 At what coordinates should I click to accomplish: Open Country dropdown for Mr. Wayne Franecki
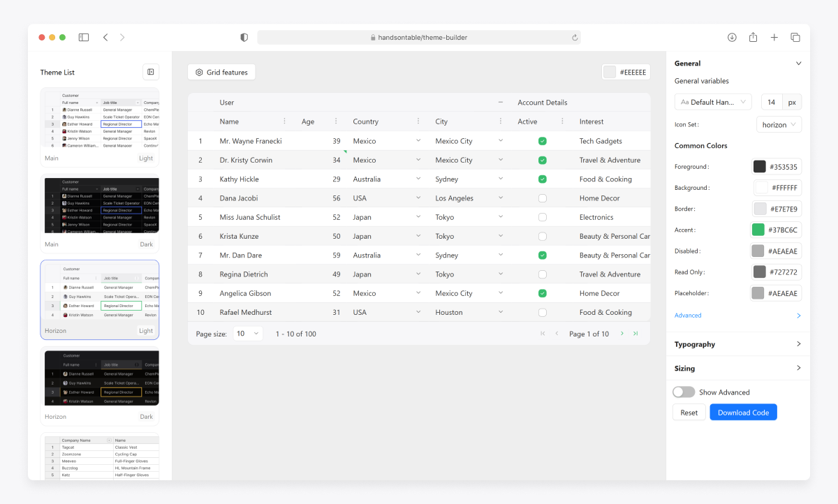(x=418, y=140)
